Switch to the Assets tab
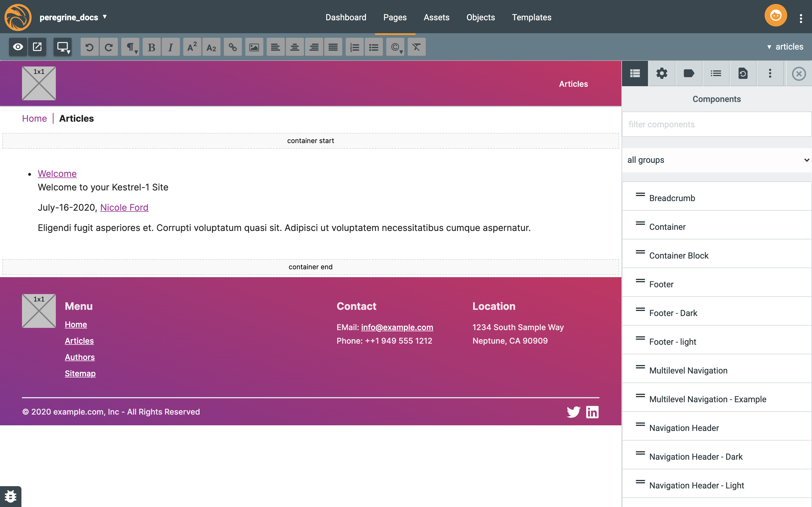This screenshot has width=812, height=507. pyautogui.click(x=436, y=17)
